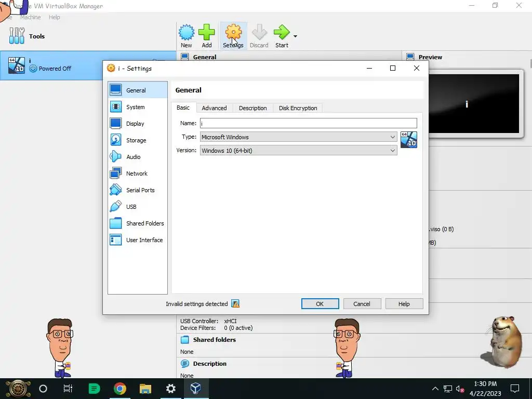Click the network tray icon

448,389
